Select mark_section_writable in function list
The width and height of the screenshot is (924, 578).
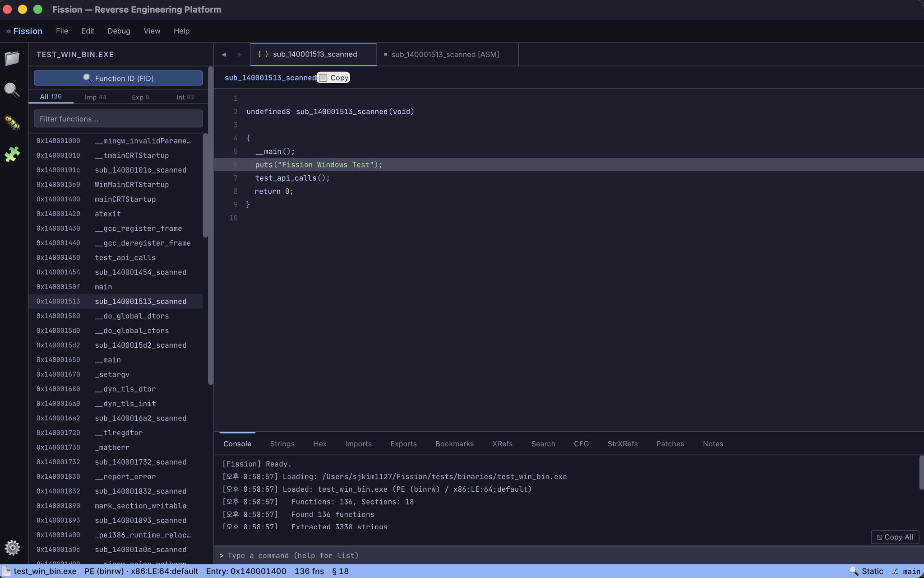click(x=115, y=506)
